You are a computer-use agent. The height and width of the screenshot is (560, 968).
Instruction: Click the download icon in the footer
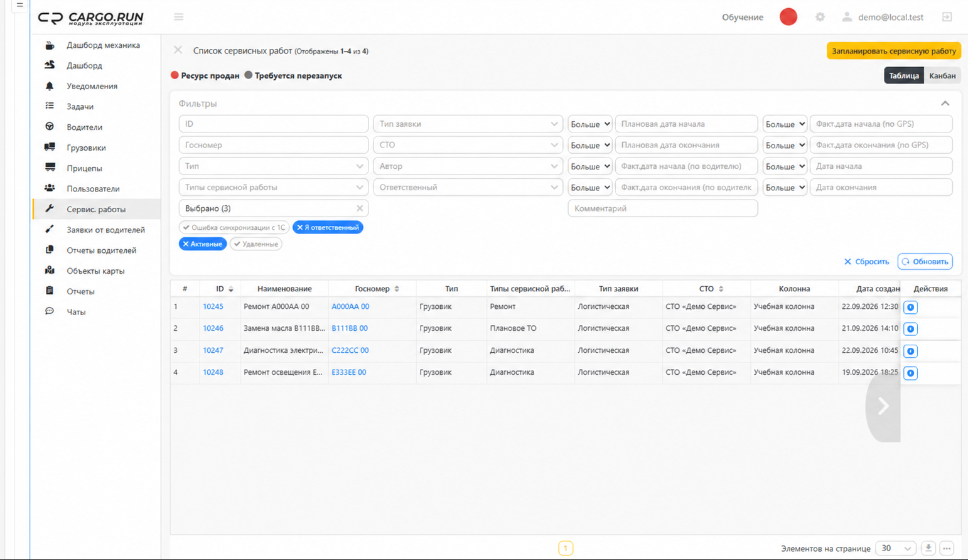tap(928, 548)
